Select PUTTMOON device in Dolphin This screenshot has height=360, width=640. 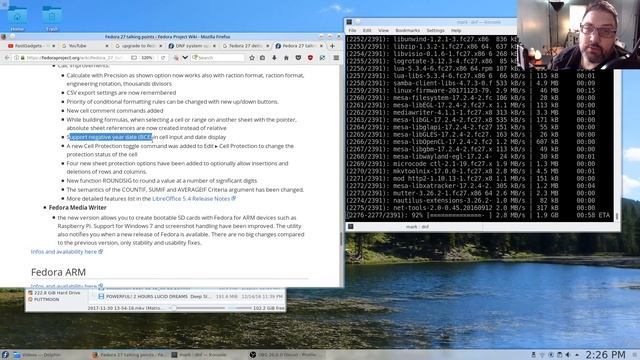click(x=43, y=300)
